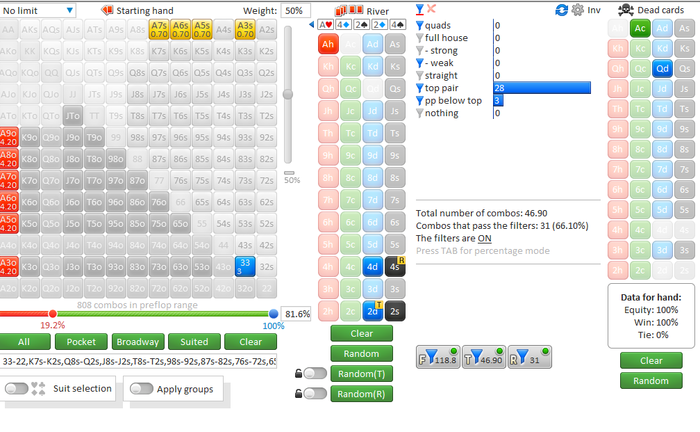The image size is (700, 432).
Task: Toggle the strong full house filter funnel
Action: tap(420, 50)
